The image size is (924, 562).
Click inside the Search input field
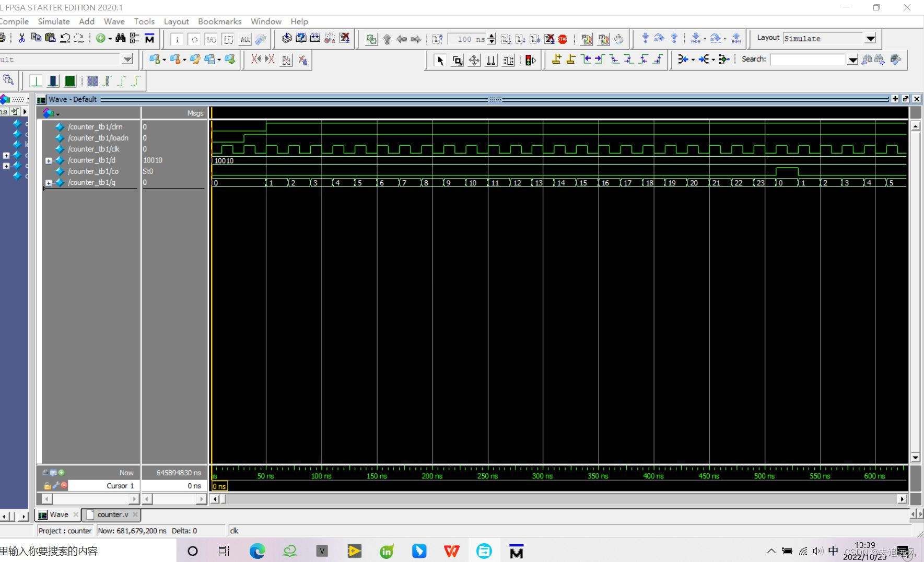click(807, 59)
